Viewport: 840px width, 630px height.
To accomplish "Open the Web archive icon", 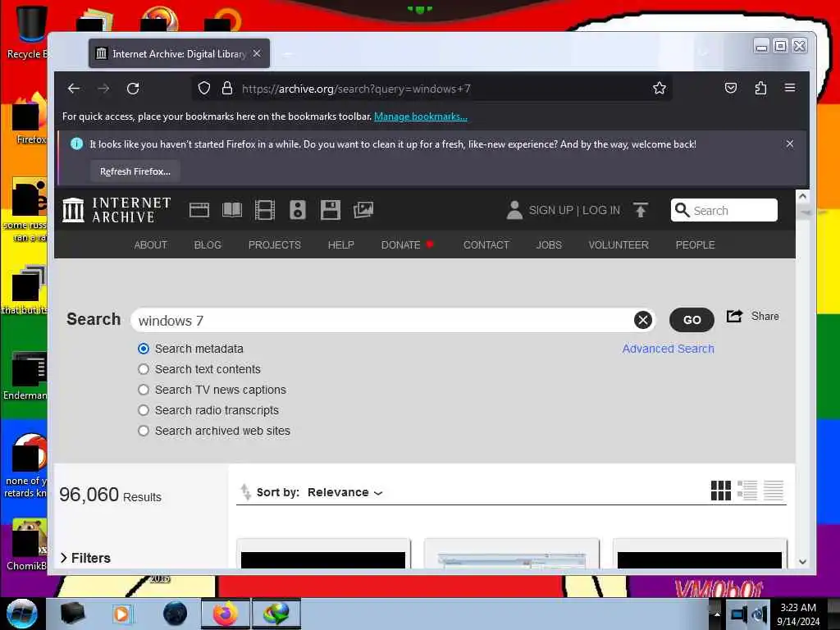I will 199,210.
